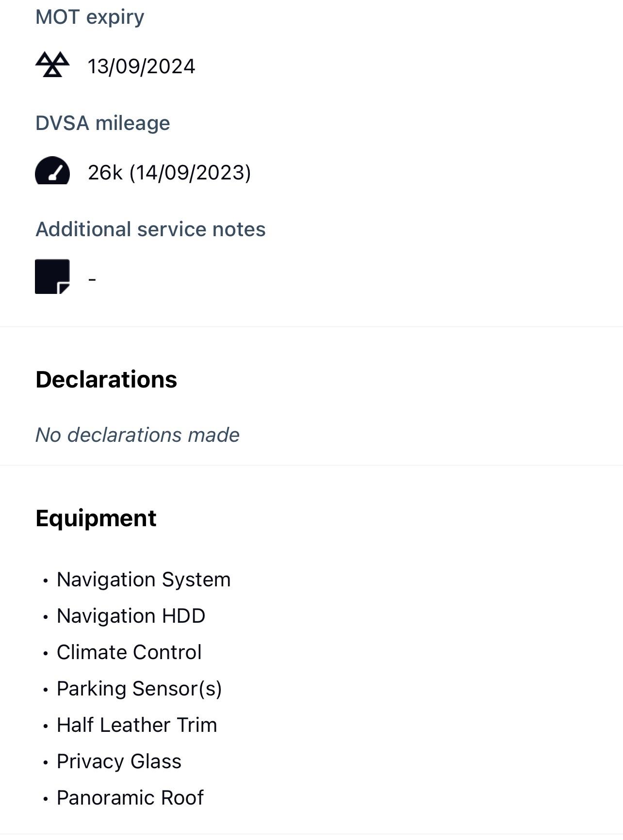The image size is (623, 840).
Task: Click the bullet beside Navigation System
Action: pyautogui.click(x=46, y=581)
